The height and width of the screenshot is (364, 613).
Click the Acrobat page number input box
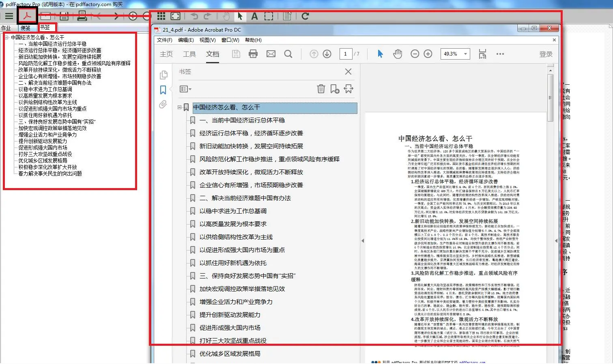(346, 54)
